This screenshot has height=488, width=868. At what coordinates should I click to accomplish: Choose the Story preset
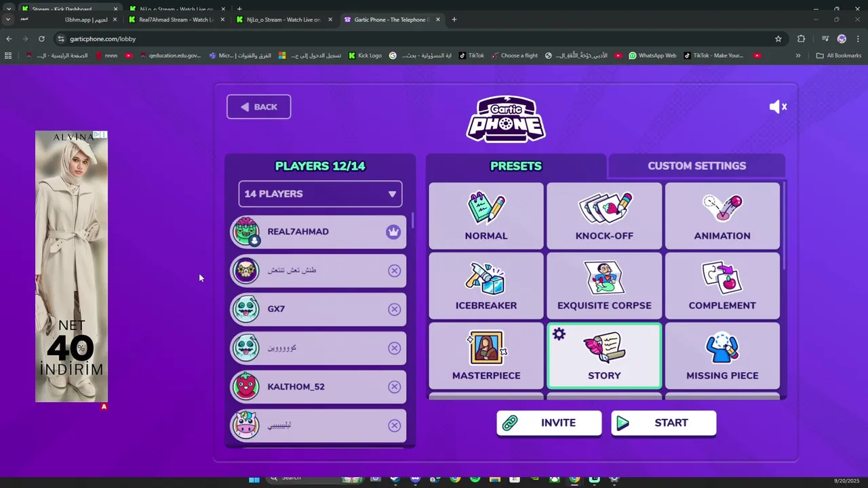click(x=604, y=356)
